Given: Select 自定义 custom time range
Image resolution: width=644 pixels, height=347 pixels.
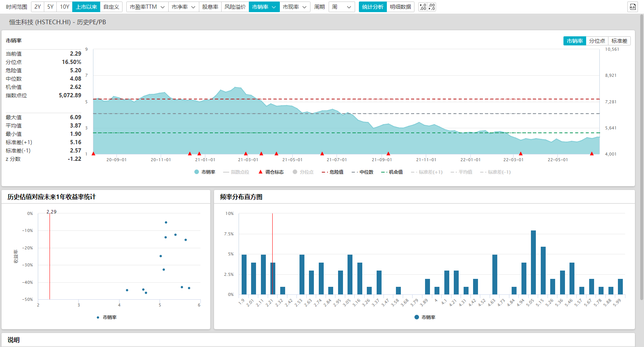Looking at the screenshot, I should [x=111, y=7].
